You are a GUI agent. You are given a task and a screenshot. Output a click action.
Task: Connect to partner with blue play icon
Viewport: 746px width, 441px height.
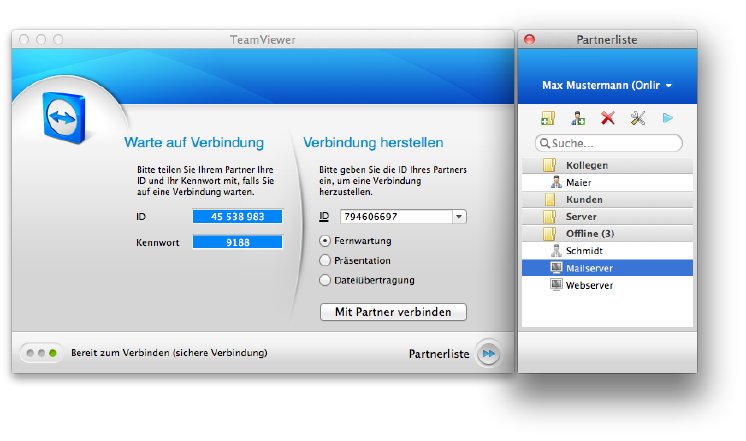pos(667,118)
